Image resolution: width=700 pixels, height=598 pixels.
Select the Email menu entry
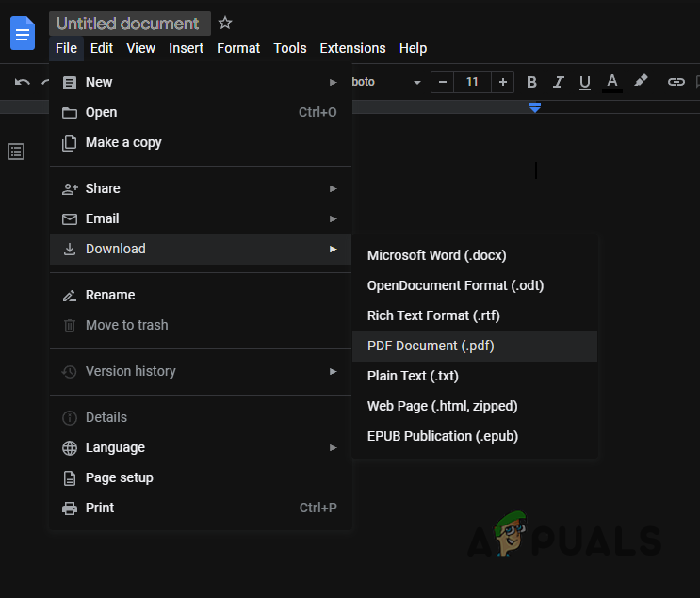[201, 219]
